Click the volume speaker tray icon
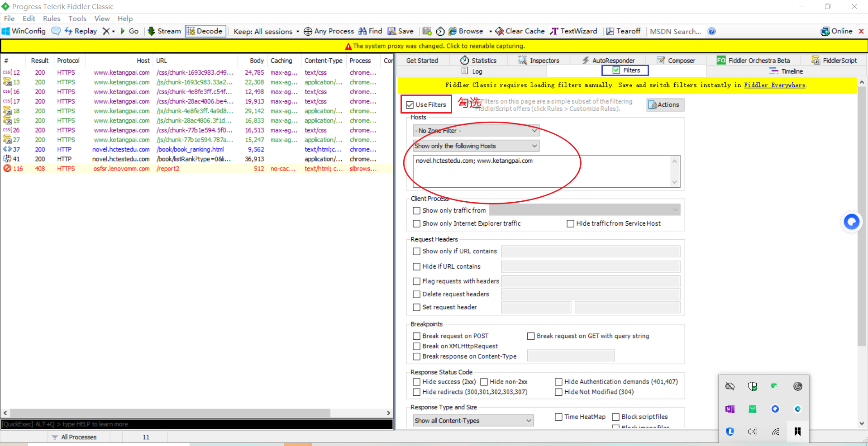Viewport: 868px width, 446px height. tap(752, 432)
